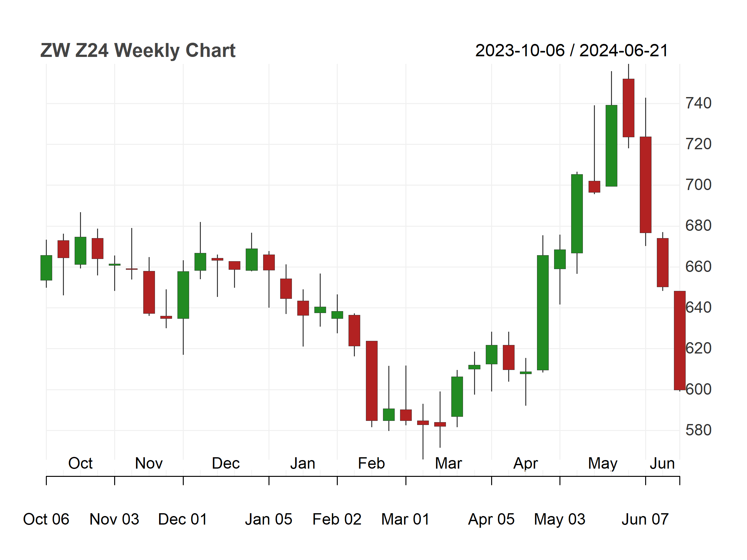Select the Jan 05 date label

[x=269, y=519]
